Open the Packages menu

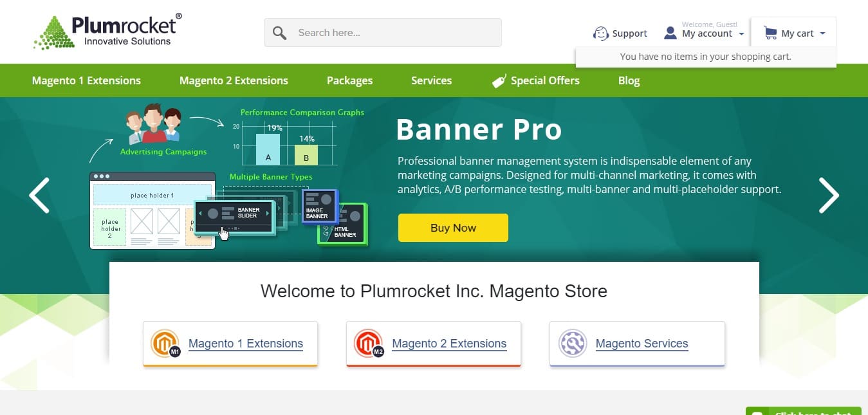click(349, 80)
